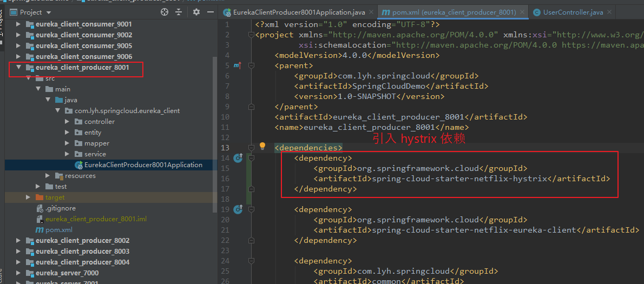
Task: Click the com.lyh.springcloud groupId on line 6
Action: coord(384,76)
